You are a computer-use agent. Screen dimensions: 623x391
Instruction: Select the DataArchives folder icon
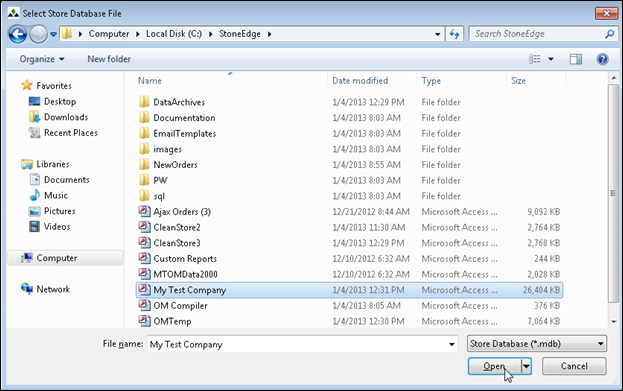point(144,102)
